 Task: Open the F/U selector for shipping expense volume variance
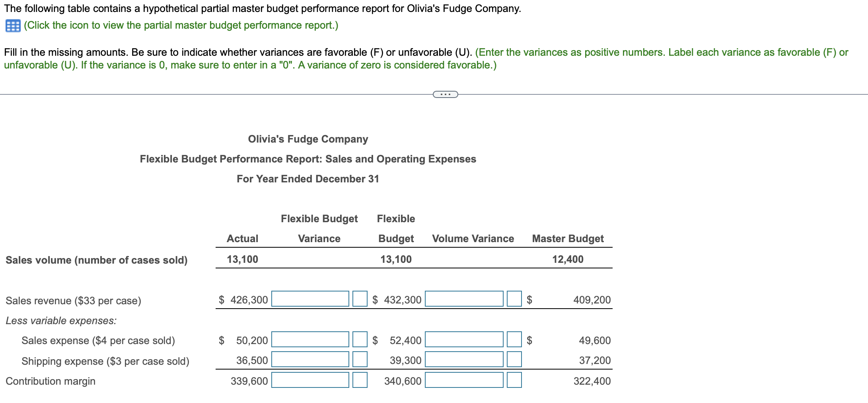pos(514,360)
